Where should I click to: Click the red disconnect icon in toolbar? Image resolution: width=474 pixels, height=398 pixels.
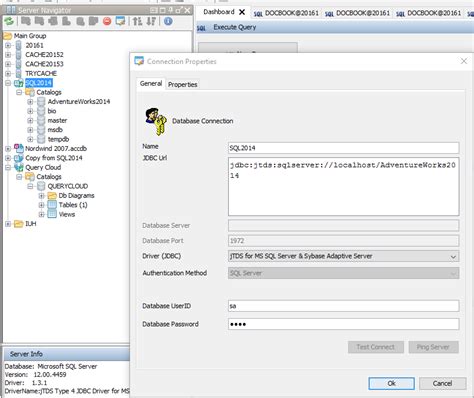pos(107,22)
